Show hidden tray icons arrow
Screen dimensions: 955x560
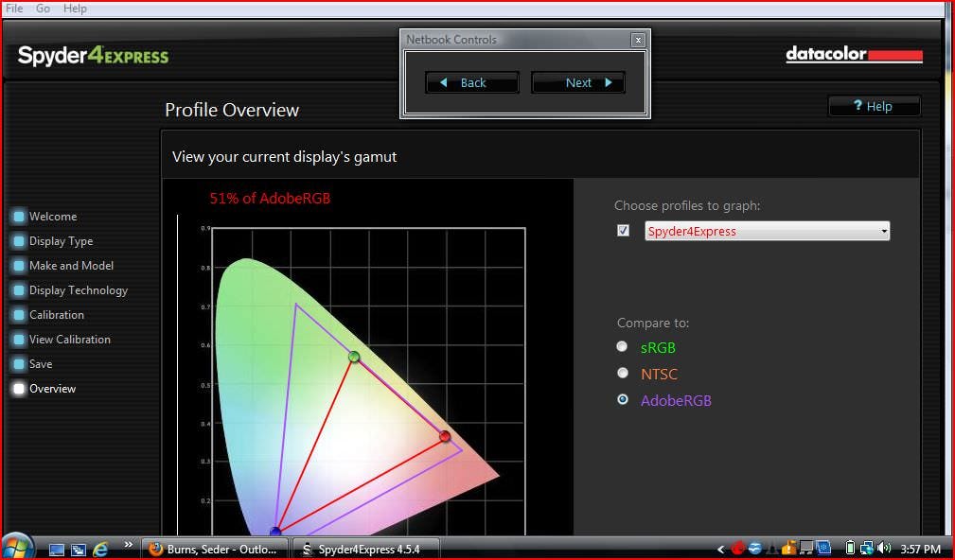[721, 549]
